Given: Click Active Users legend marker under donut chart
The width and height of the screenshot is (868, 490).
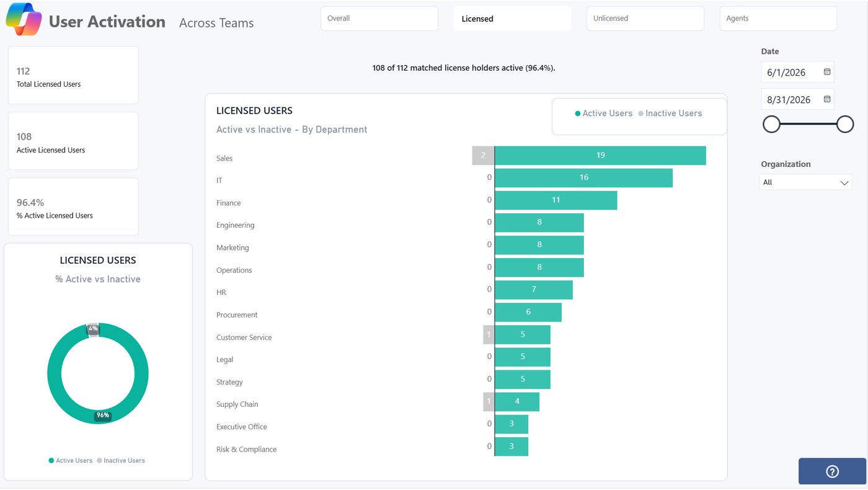Looking at the screenshot, I should [x=51, y=461].
